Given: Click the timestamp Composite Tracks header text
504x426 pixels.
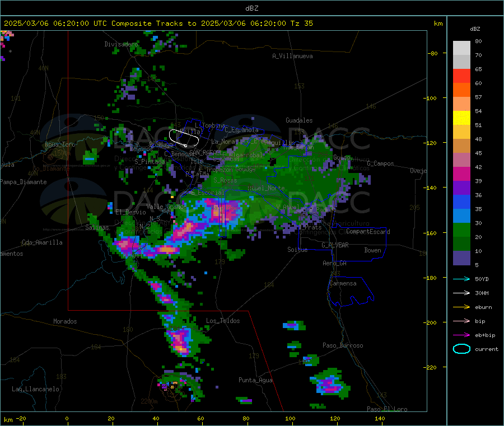Looking at the screenshot, I should click(158, 23).
